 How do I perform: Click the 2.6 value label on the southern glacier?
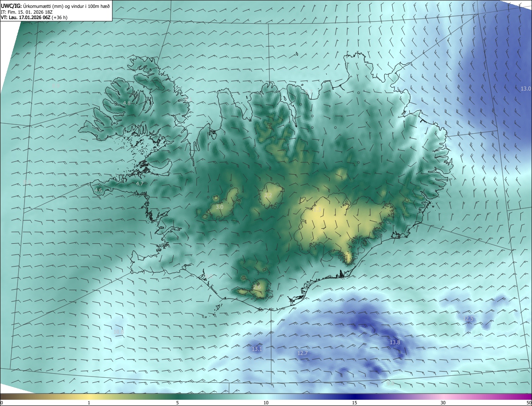pyautogui.click(x=257, y=287)
